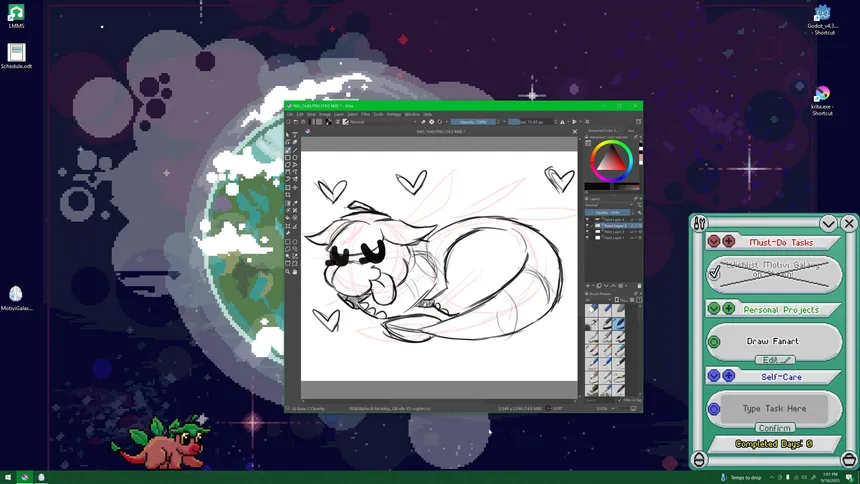
Task: Collapse the Personal Projects section
Action: point(713,309)
